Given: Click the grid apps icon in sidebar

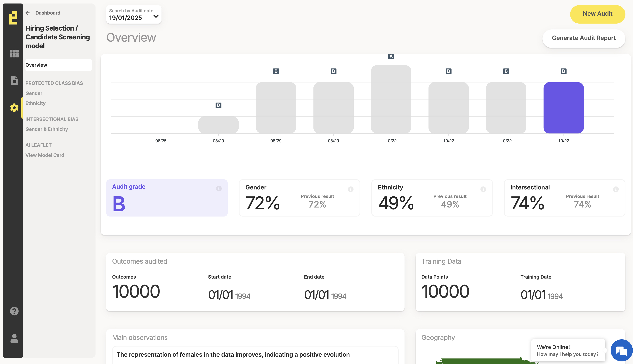Looking at the screenshot, I should pyautogui.click(x=14, y=54).
